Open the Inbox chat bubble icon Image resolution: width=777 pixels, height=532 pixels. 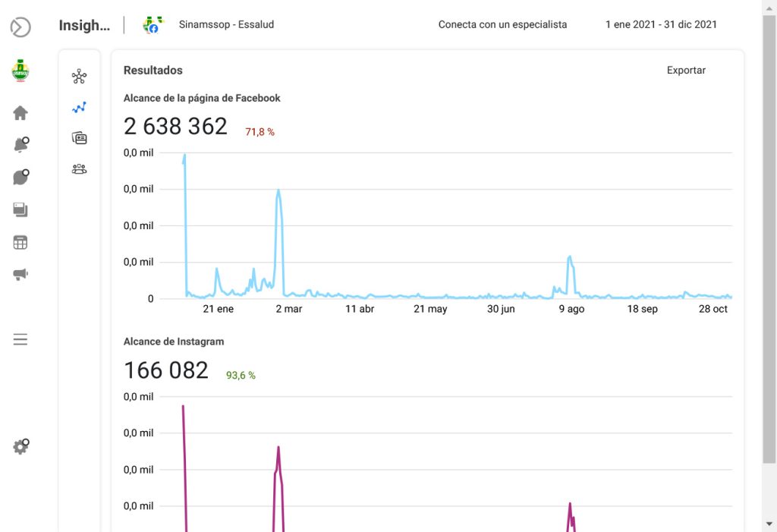20,178
